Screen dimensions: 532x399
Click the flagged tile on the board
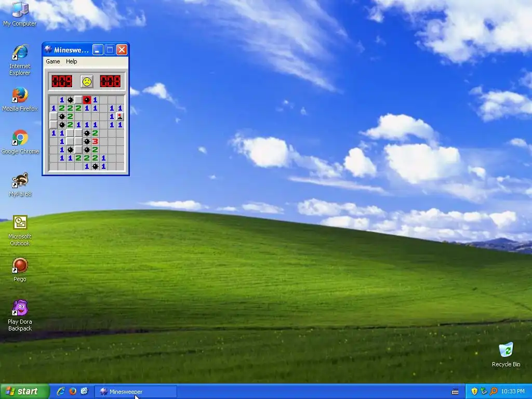tap(120, 116)
